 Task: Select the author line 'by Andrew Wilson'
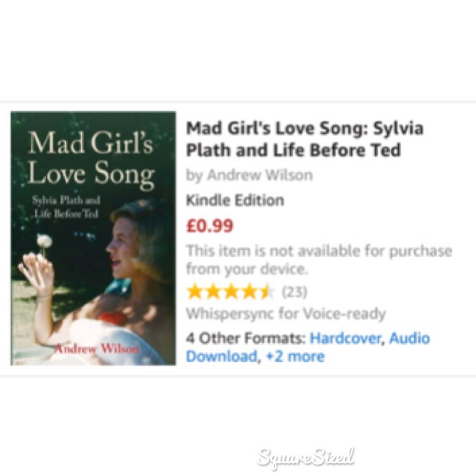click(249, 175)
